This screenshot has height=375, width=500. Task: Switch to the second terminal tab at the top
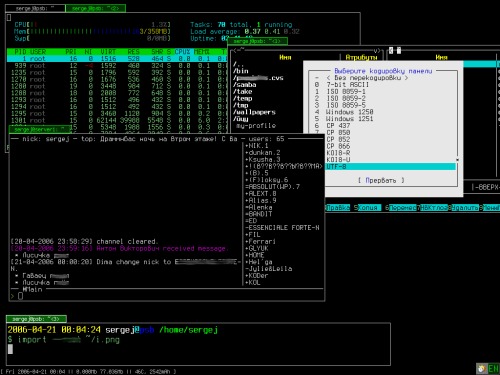pos(95,8)
